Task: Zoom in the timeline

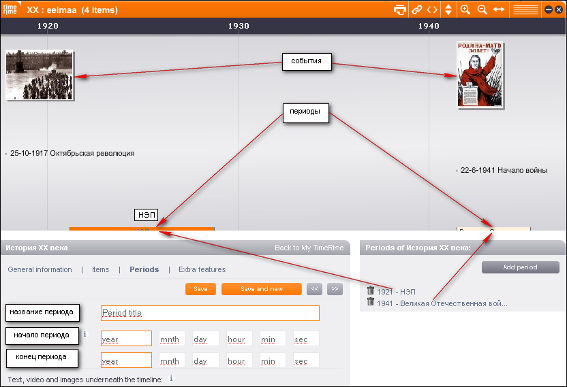Action: (x=465, y=9)
